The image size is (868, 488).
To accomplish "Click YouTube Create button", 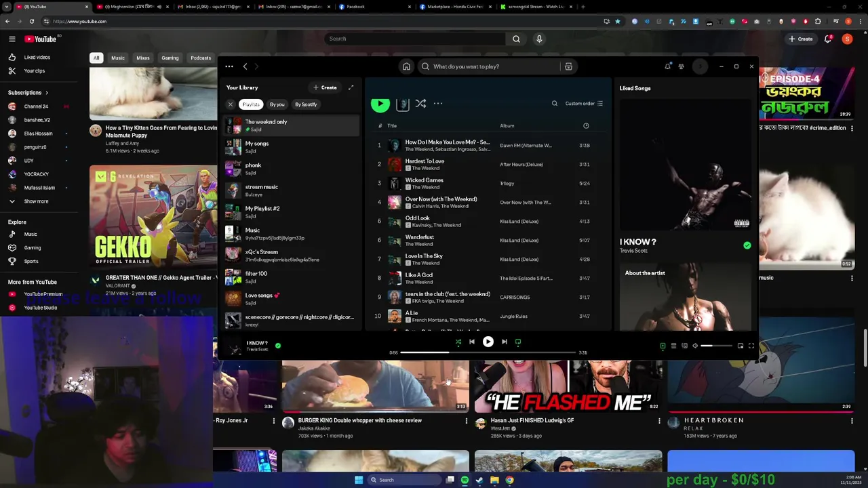I will click(x=800, y=39).
